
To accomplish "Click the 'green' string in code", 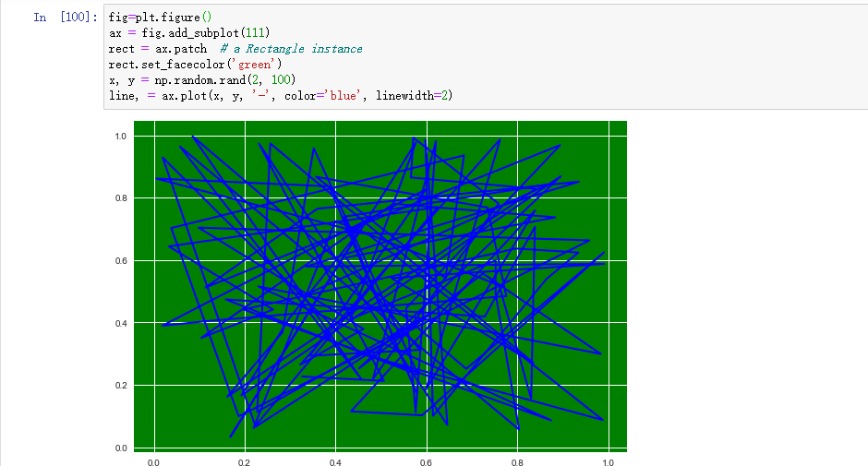I will pos(254,65).
